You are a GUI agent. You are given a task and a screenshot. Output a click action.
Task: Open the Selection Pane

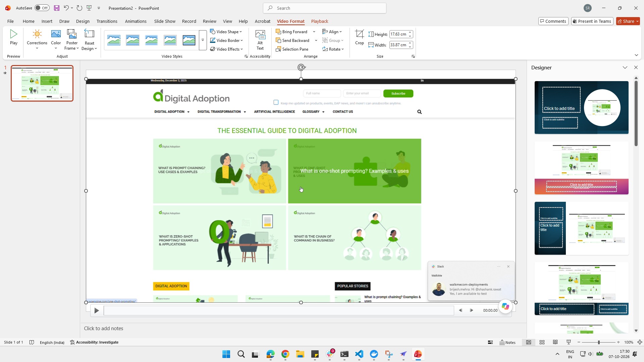pos(292,49)
